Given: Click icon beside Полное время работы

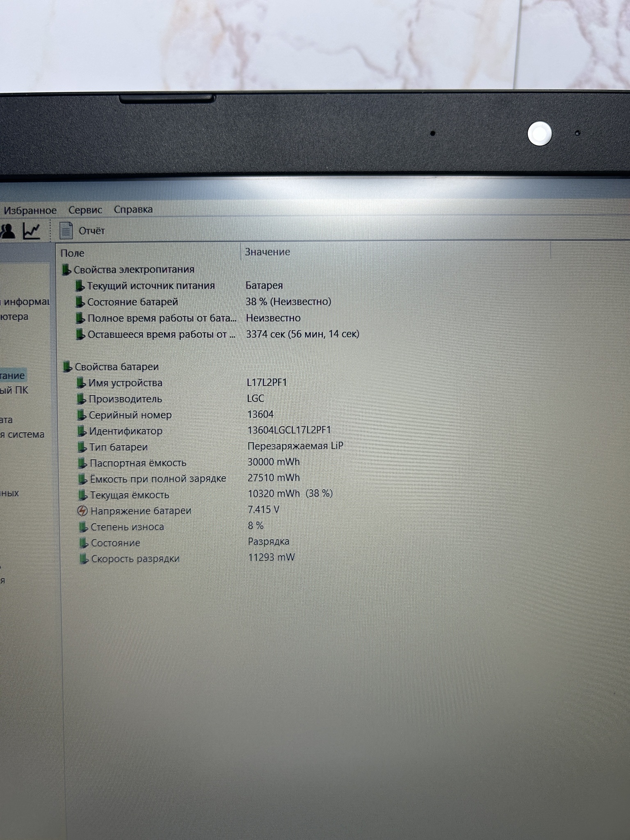Looking at the screenshot, I should (x=81, y=318).
